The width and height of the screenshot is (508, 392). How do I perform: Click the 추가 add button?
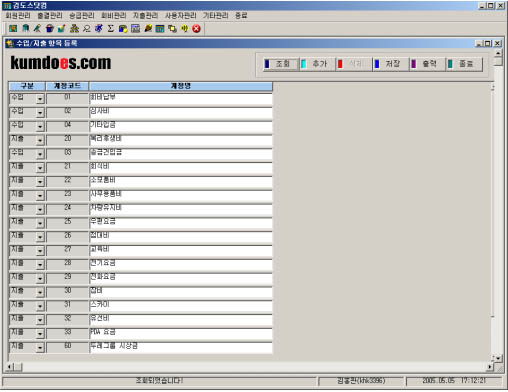pyautogui.click(x=317, y=64)
